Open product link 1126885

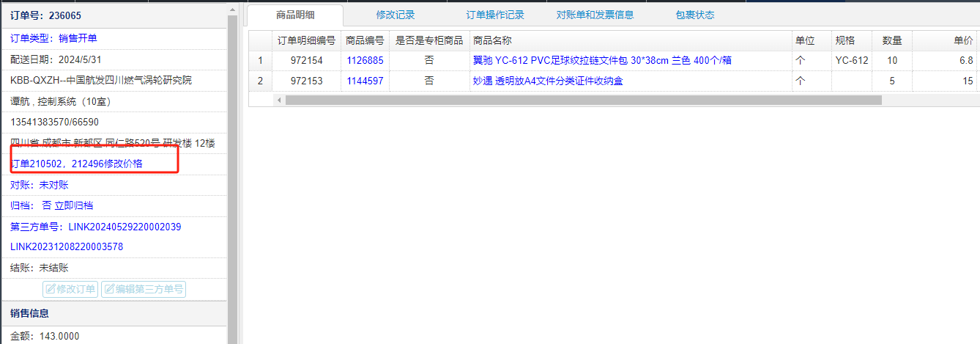coord(365,61)
